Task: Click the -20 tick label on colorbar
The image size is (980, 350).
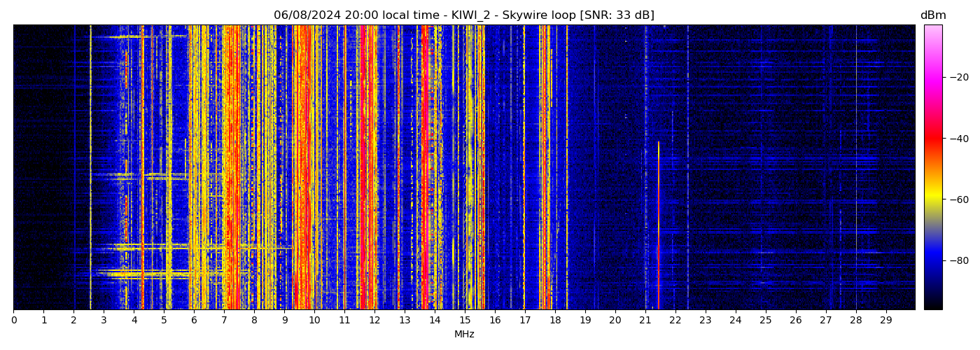Action: click(x=958, y=77)
